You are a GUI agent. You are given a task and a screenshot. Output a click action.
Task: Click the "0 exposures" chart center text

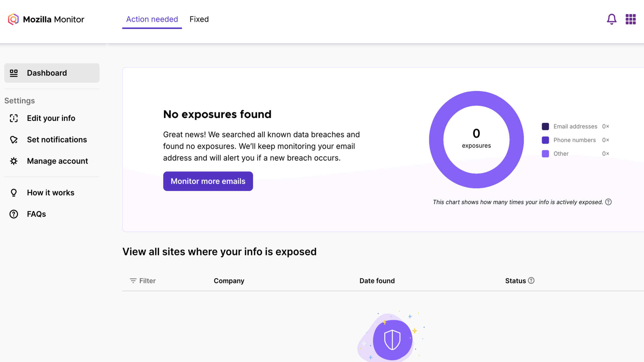tap(476, 138)
